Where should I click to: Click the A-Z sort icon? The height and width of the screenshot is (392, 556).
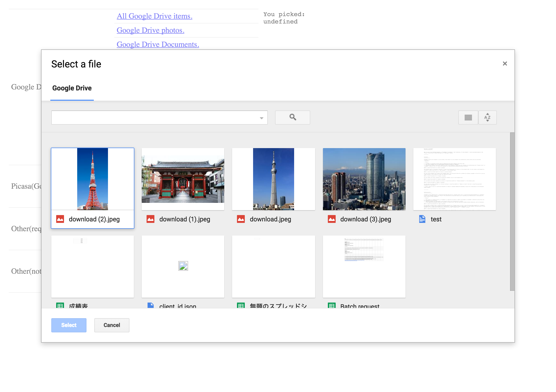click(487, 118)
